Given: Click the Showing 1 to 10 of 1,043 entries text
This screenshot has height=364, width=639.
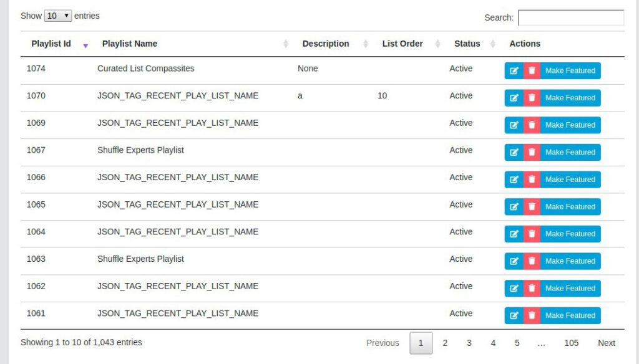Looking at the screenshot, I should pos(82,342).
